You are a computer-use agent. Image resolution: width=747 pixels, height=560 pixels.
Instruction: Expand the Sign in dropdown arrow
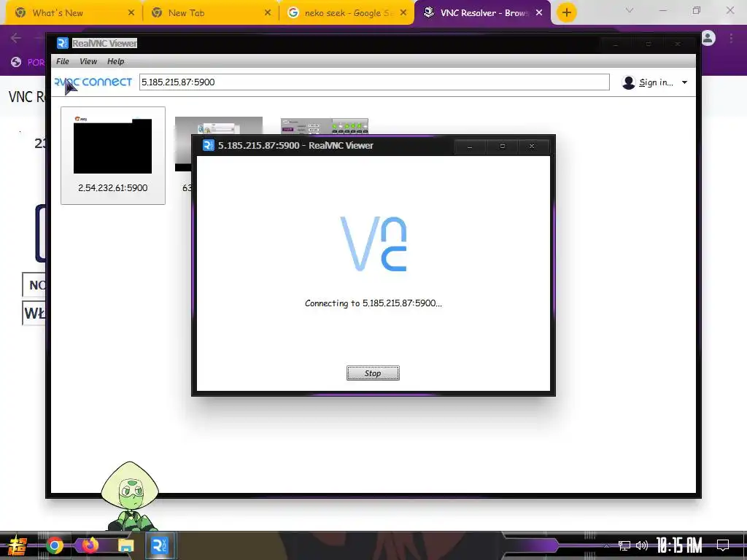pos(684,82)
